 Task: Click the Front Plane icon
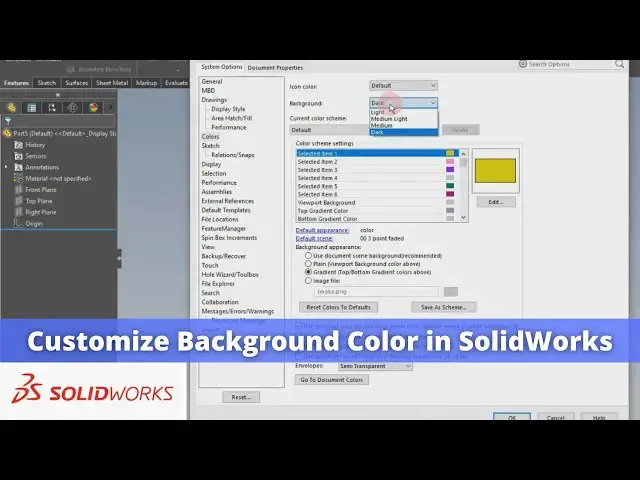click(19, 190)
